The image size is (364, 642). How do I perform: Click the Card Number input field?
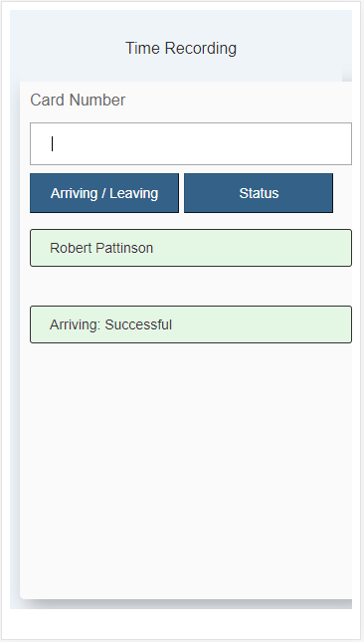(191, 143)
